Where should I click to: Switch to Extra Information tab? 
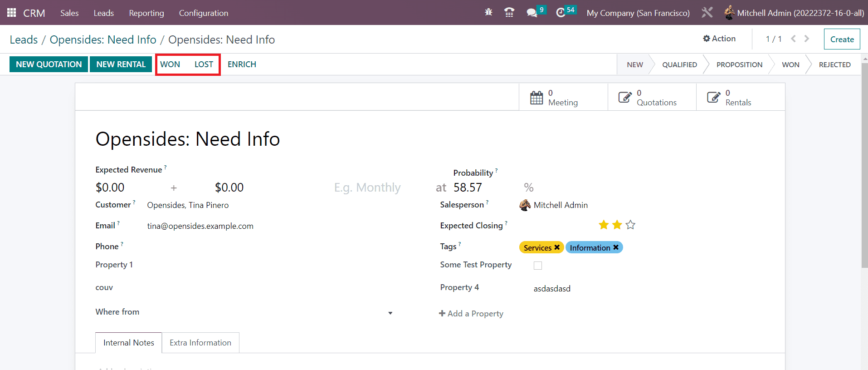click(200, 343)
